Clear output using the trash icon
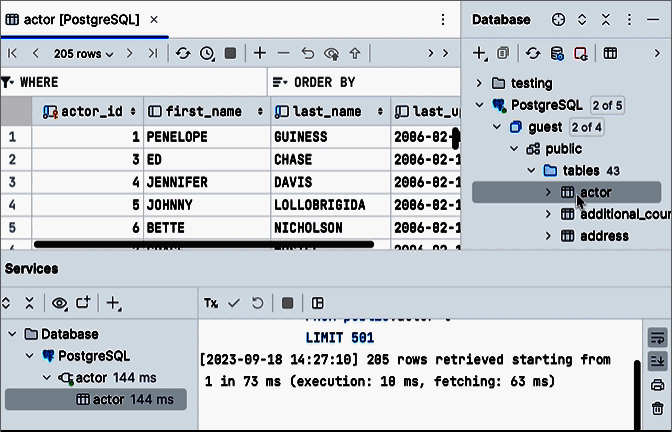The image size is (672, 432). [657, 409]
